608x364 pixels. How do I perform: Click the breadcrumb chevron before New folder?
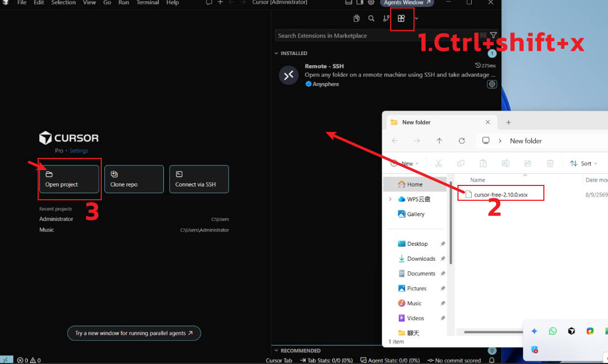coord(500,141)
